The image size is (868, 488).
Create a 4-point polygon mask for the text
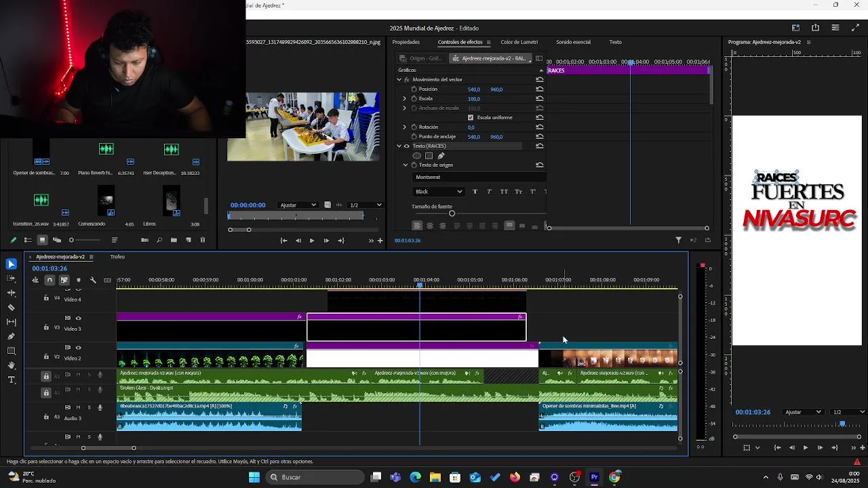(x=429, y=156)
